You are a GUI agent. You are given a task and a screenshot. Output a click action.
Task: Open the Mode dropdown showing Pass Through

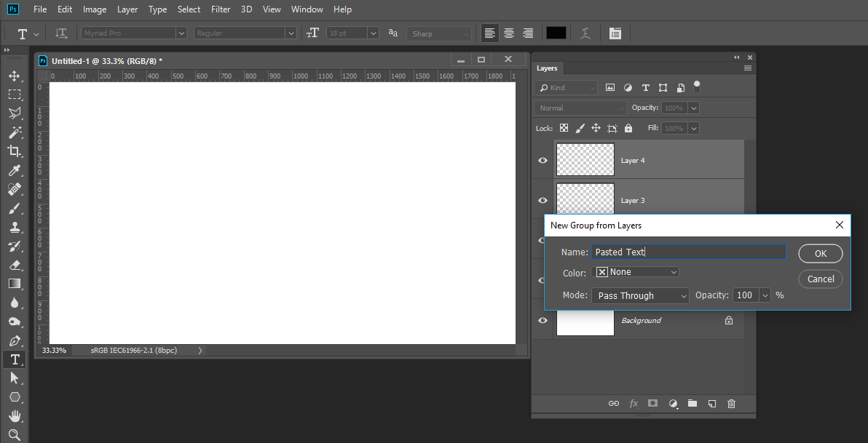coord(640,295)
